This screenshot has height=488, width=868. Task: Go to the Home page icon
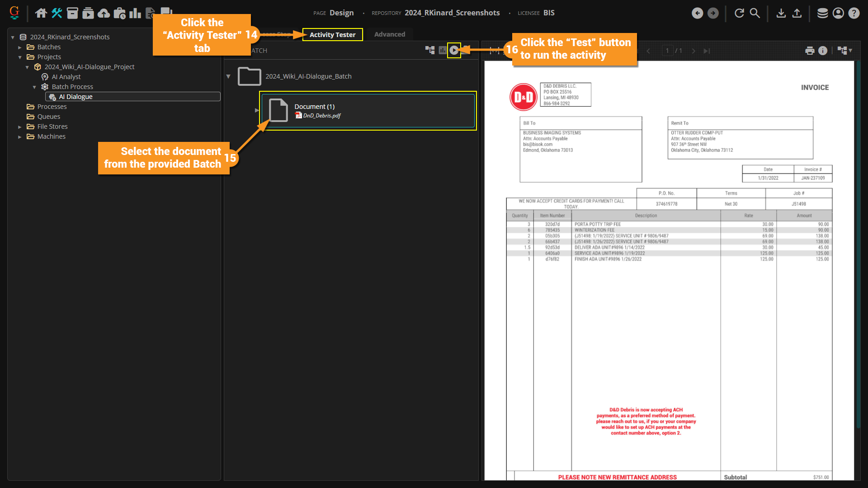(41, 13)
